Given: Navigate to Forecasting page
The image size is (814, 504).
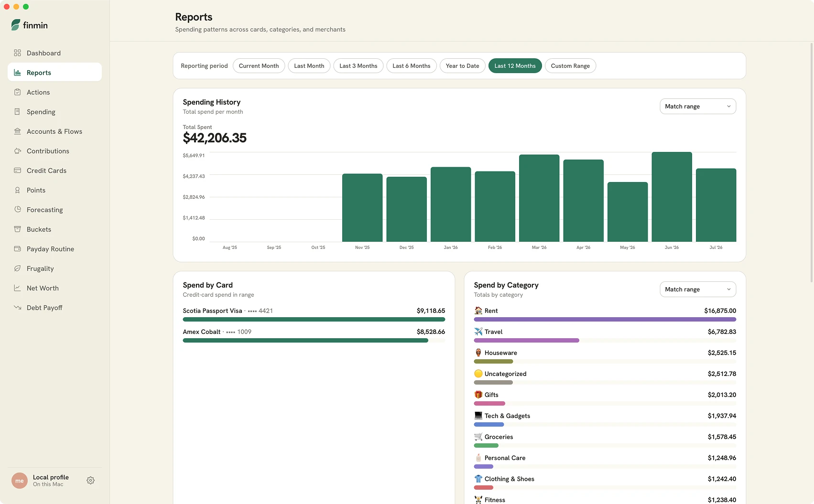Looking at the screenshot, I should 54,210.
